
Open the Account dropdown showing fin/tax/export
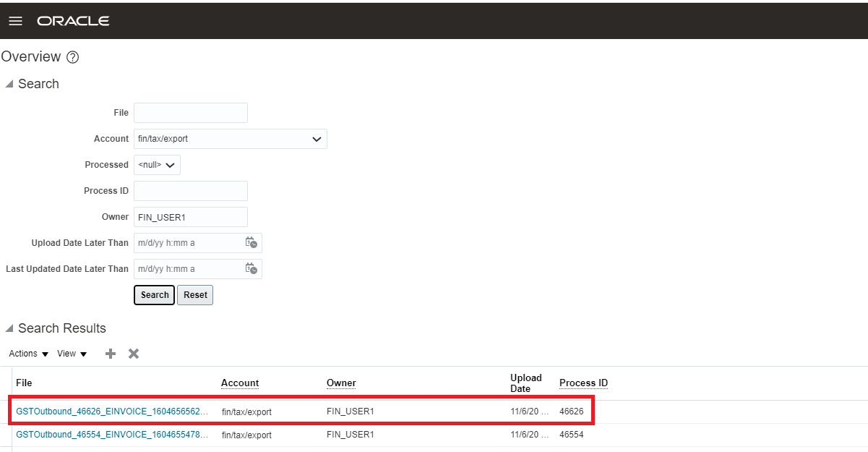(230, 139)
